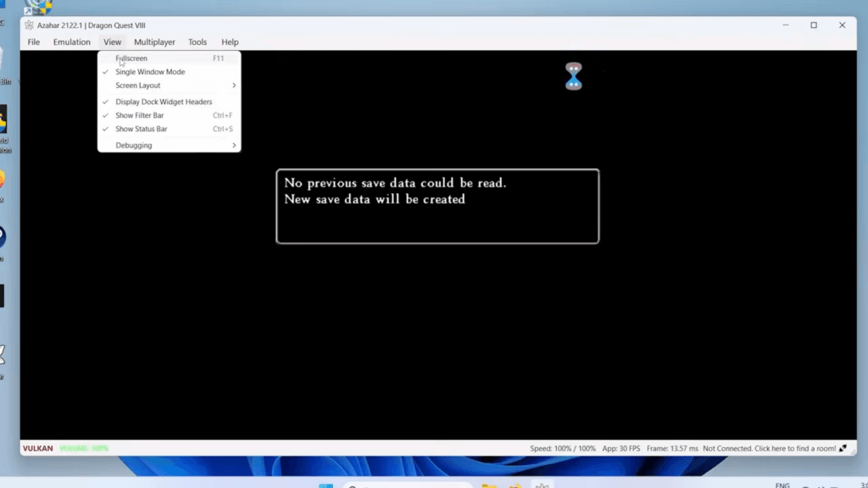
Task: Open the Emulation menu
Action: point(72,42)
